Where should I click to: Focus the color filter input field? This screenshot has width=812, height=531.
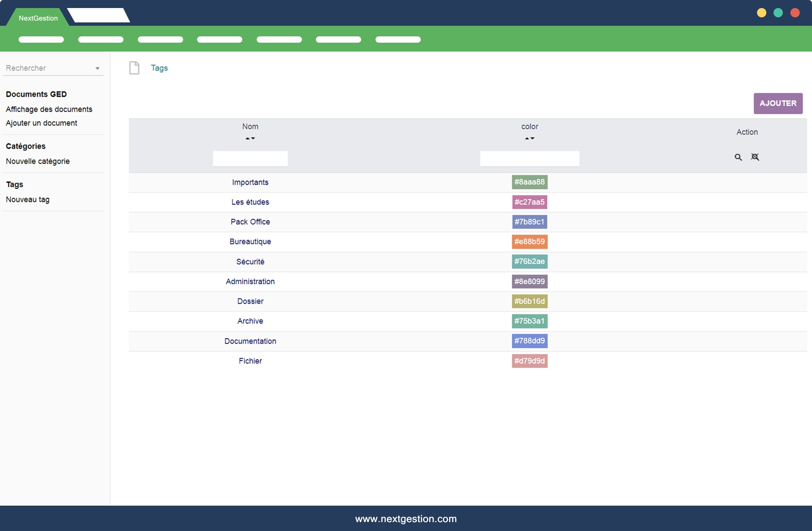click(x=529, y=159)
